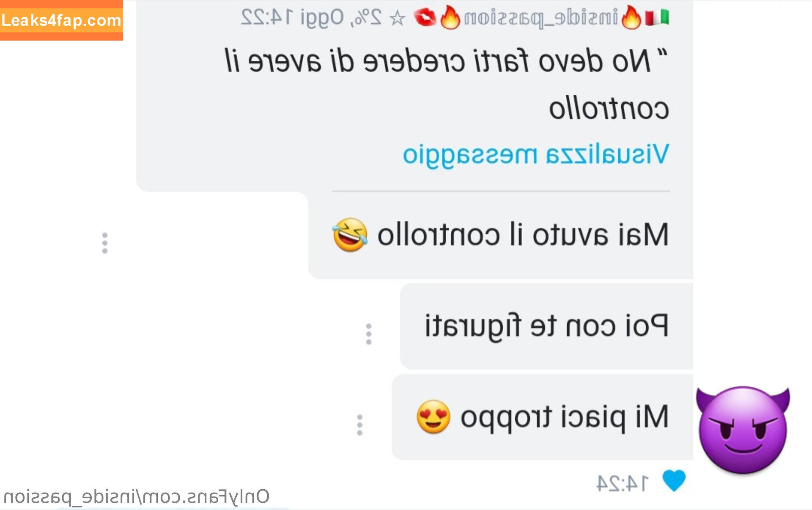Click the 14:24 message timestamp

point(622,483)
